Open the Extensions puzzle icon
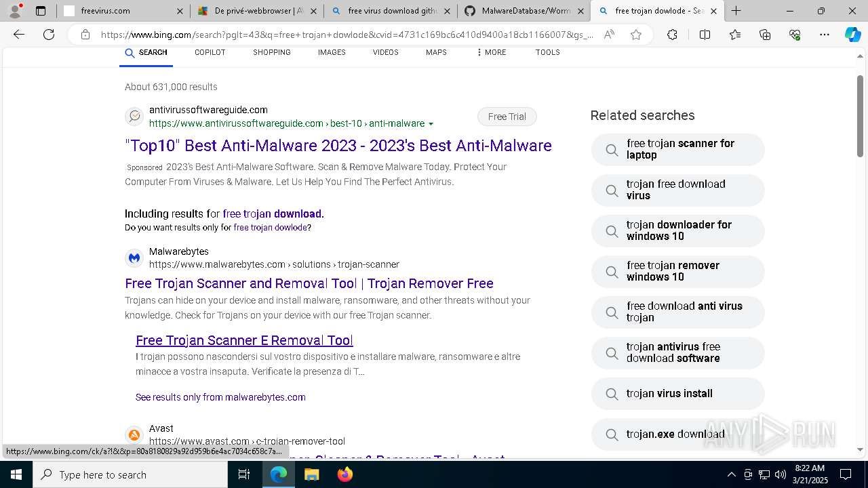Screen dimensions: 868x488 [672, 35]
